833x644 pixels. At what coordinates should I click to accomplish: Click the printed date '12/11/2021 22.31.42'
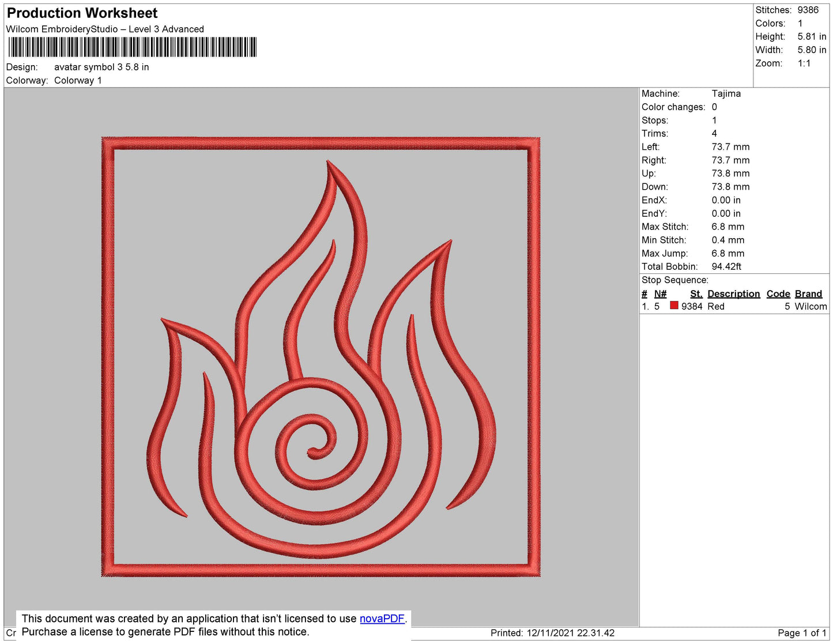pos(571,633)
